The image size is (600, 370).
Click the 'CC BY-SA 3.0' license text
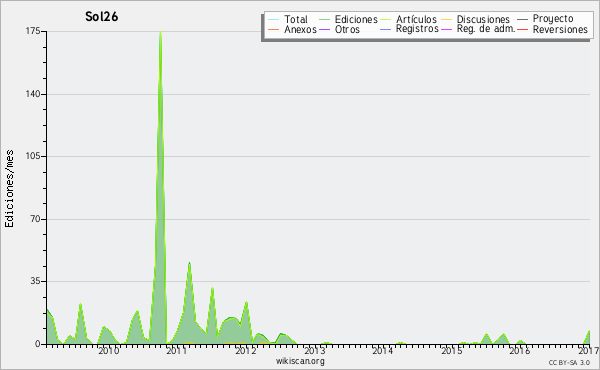(x=569, y=362)
